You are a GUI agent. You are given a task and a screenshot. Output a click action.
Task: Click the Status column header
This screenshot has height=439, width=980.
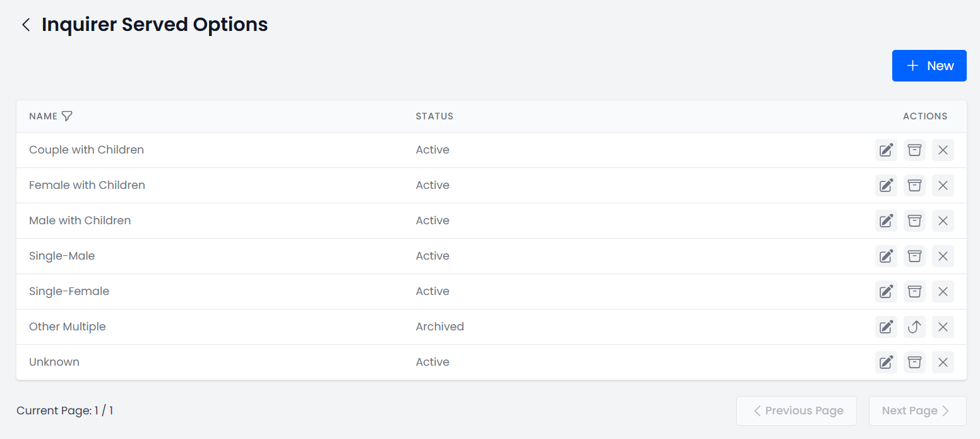(434, 116)
